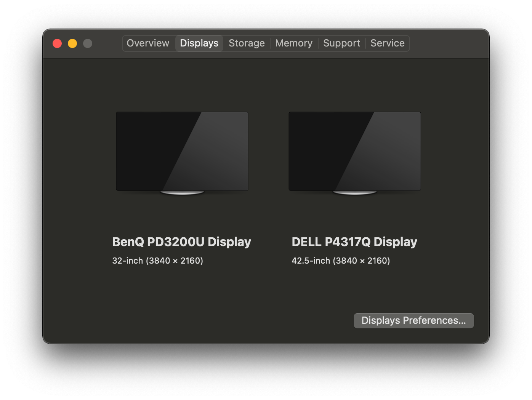Open the Storage tab
This screenshot has width=532, height=400.
coord(247,43)
